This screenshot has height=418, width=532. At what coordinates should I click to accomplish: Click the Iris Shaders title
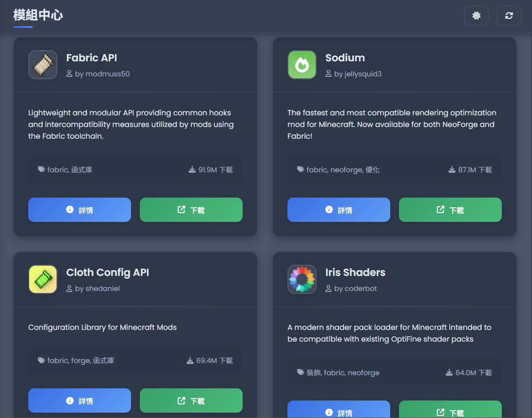(355, 273)
